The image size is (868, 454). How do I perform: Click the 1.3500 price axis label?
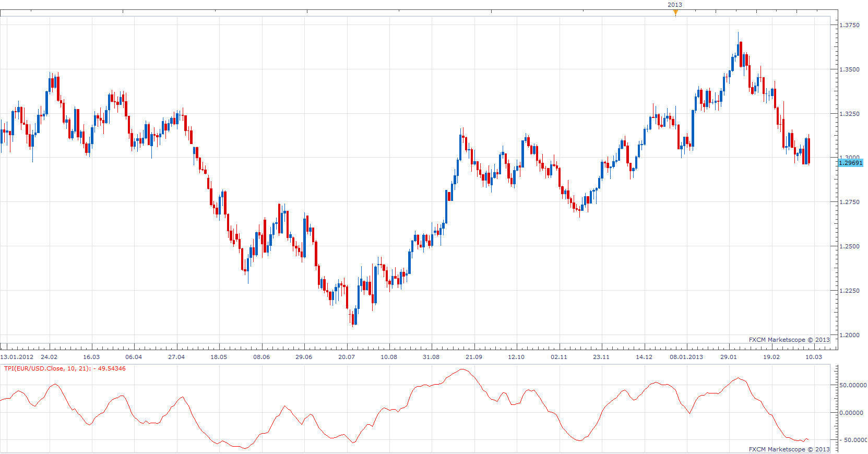pos(849,69)
